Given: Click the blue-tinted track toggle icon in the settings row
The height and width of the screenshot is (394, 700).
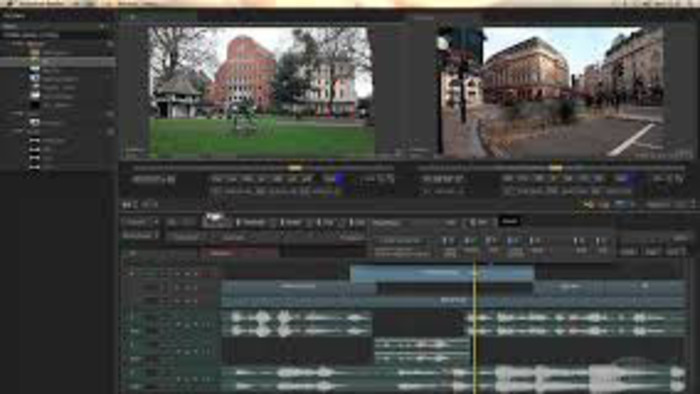Looking at the screenshot, I should 513,241.
